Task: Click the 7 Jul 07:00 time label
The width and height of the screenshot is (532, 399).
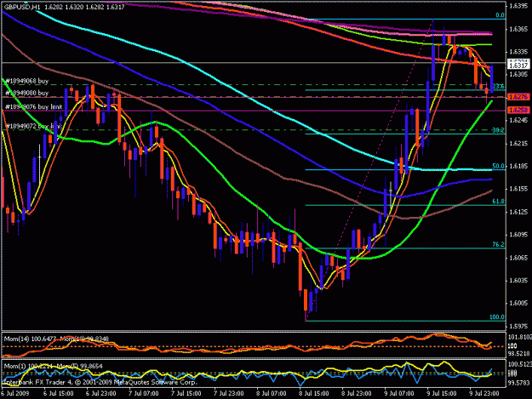Action: point(144,394)
